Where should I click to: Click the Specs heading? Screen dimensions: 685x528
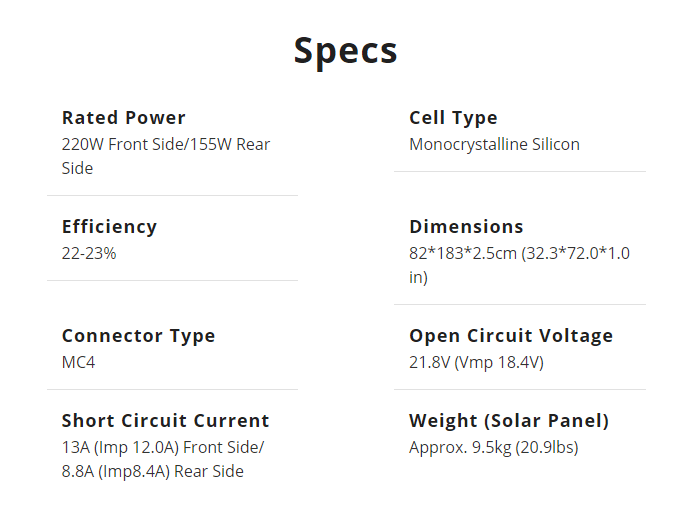pyautogui.click(x=345, y=51)
